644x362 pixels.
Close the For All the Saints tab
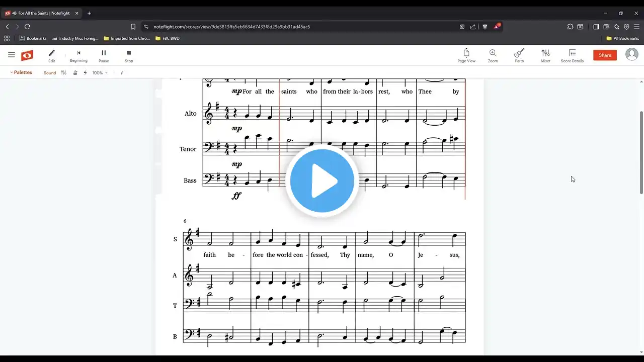(76, 13)
